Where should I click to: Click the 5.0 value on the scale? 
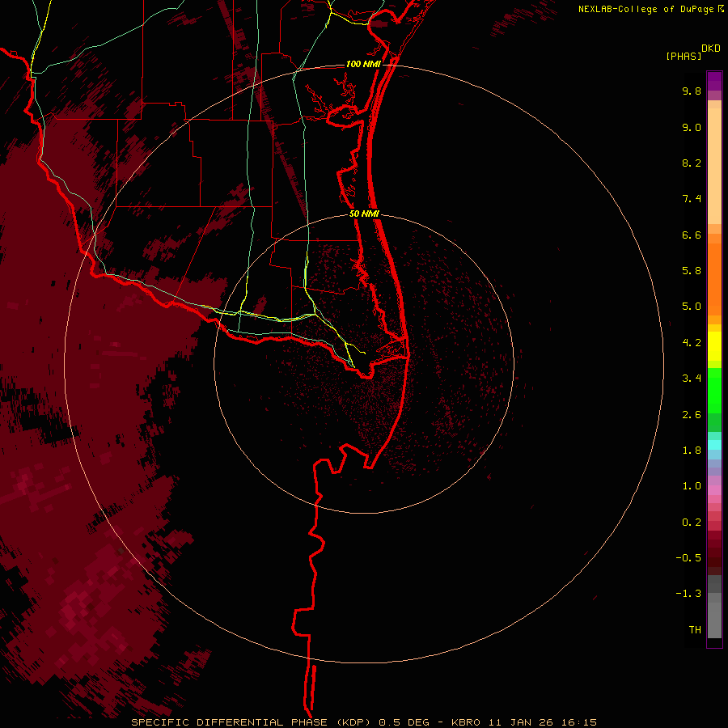click(x=692, y=307)
